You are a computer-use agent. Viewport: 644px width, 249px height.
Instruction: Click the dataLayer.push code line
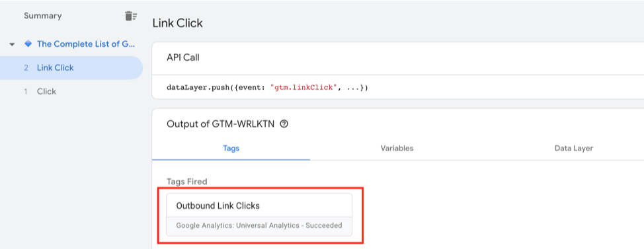pos(267,88)
